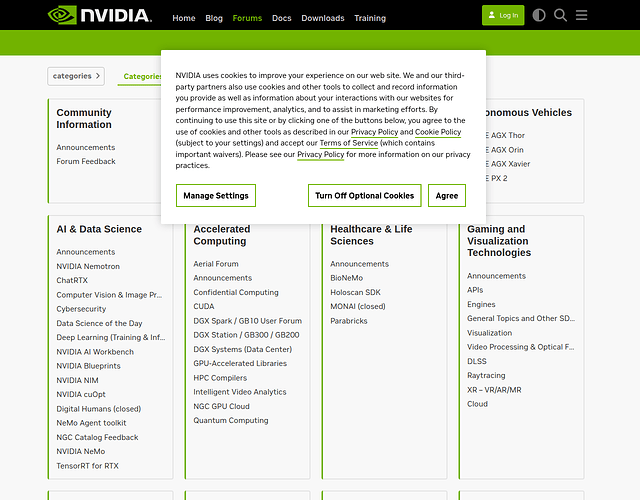Viewport: 640px width, 500px height.
Task: Open the Docs nav item
Action: (282, 18)
